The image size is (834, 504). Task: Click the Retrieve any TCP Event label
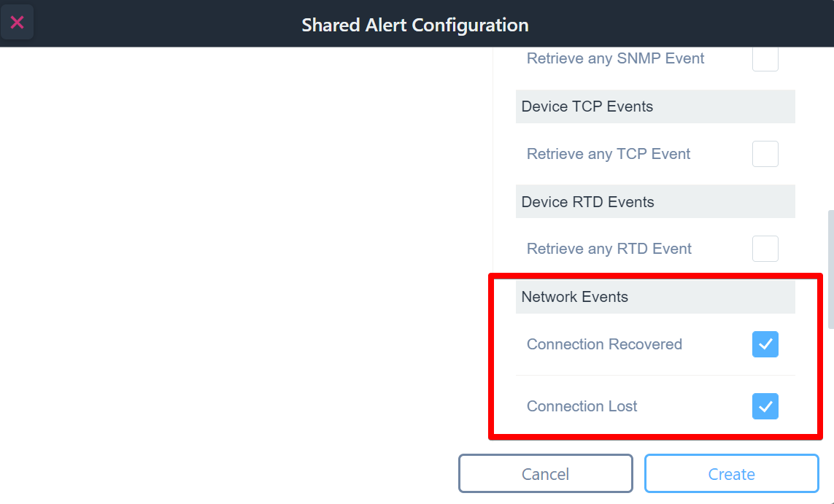pyautogui.click(x=608, y=154)
